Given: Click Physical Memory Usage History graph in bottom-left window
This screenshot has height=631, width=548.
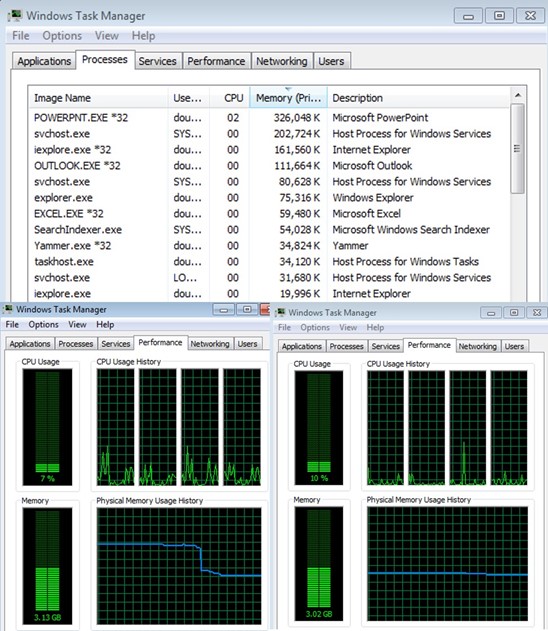Looking at the screenshot, I should pos(179,566).
